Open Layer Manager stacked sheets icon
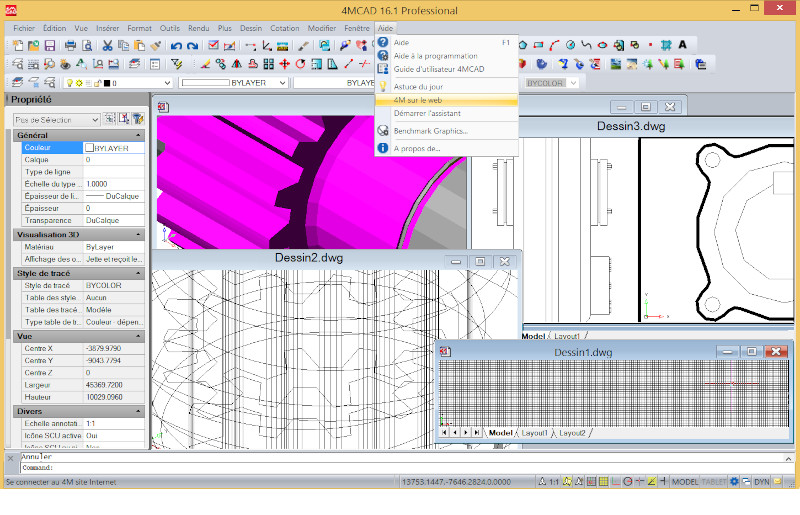800x515 pixels. 18,83
